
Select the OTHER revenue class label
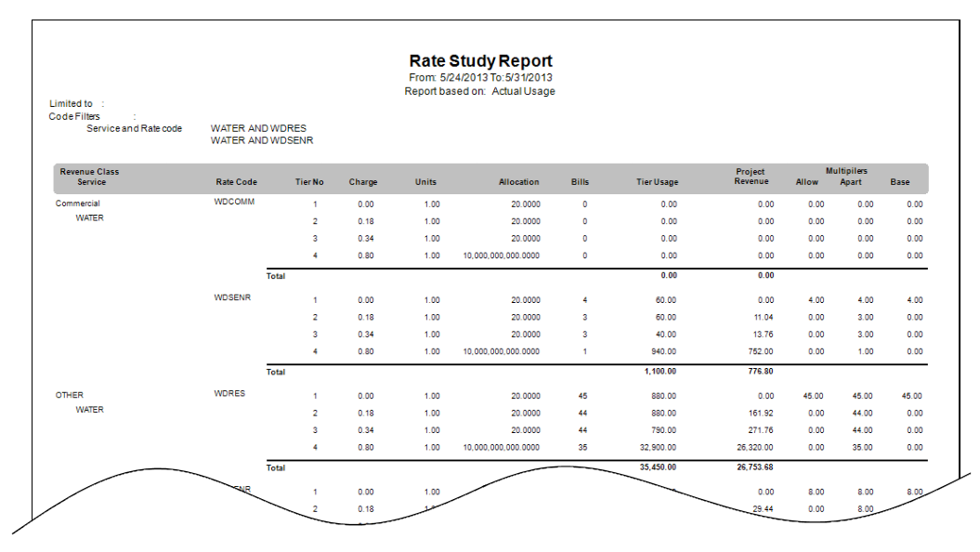click(70, 395)
